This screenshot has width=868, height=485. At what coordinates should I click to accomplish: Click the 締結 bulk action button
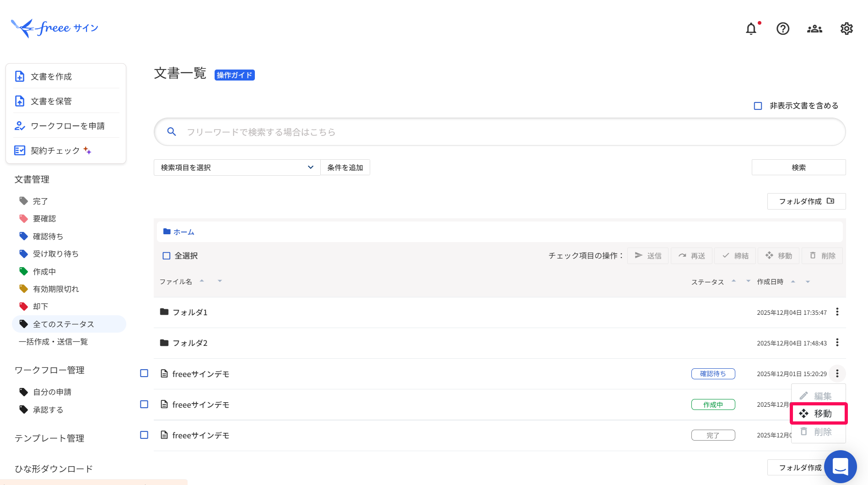(x=735, y=256)
